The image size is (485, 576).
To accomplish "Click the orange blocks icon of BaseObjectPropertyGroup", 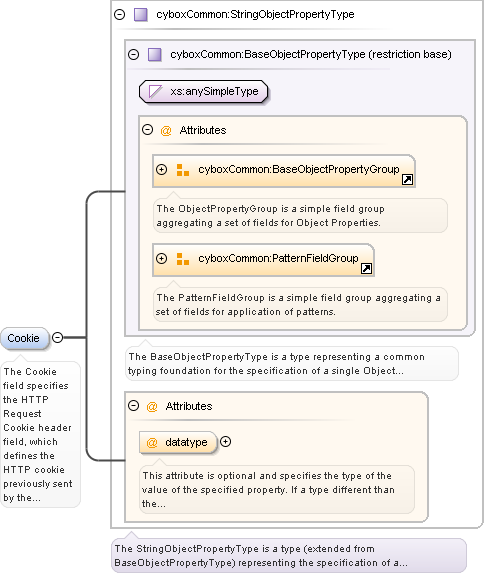I will tap(183, 170).
